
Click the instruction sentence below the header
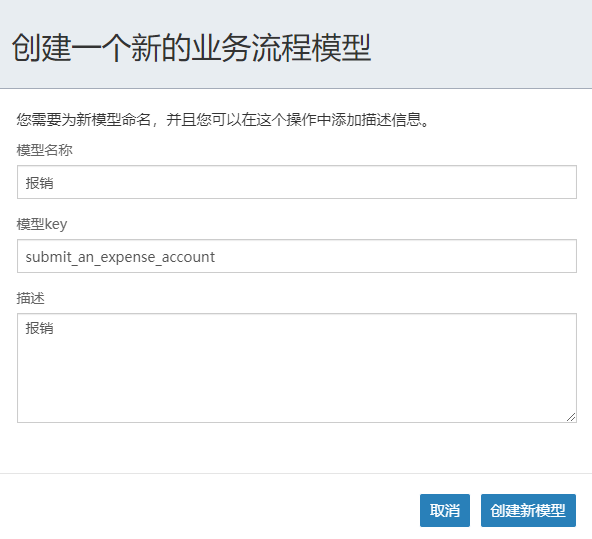pyautogui.click(x=223, y=120)
